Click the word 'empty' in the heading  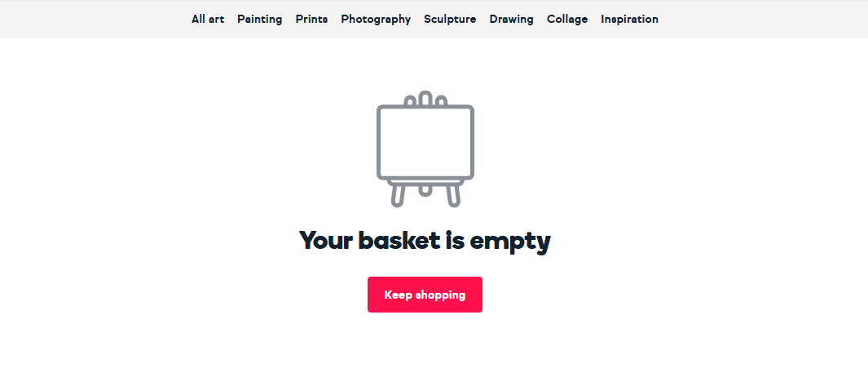[510, 243]
